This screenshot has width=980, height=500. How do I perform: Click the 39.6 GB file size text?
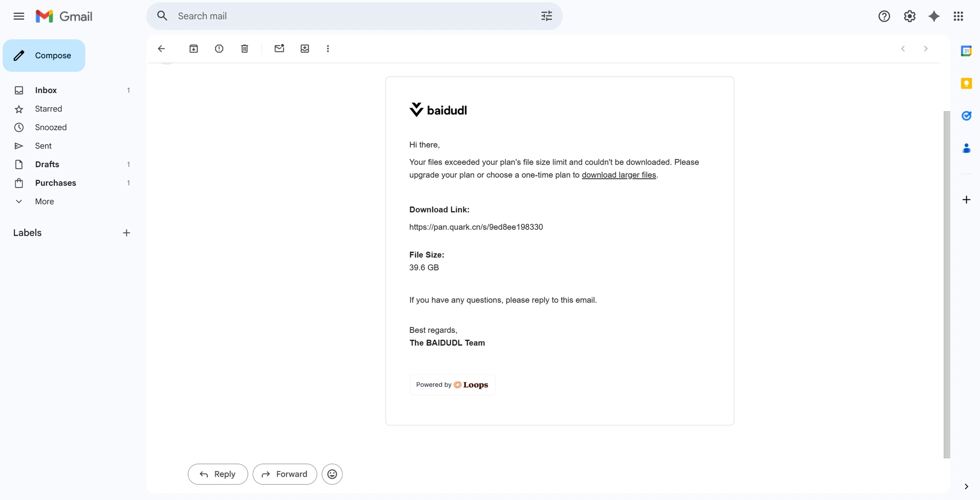click(x=424, y=268)
